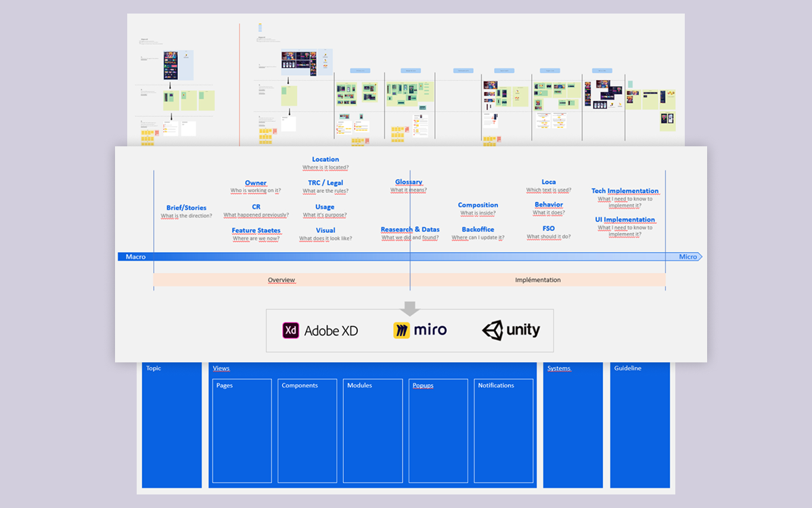Select the Location heading
The image size is (812, 508).
325,159
